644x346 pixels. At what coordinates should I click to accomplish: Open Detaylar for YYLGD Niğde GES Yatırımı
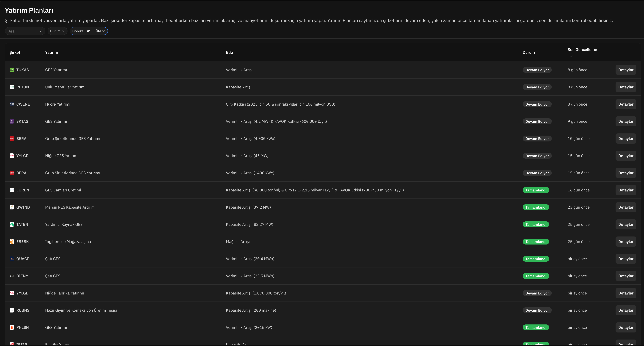626,156
